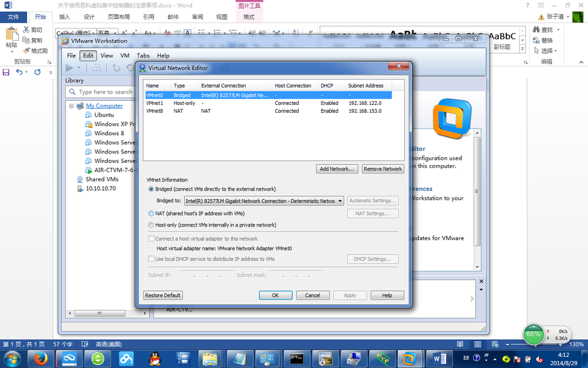Switch to Read Mode view in Word status bar

(460, 344)
